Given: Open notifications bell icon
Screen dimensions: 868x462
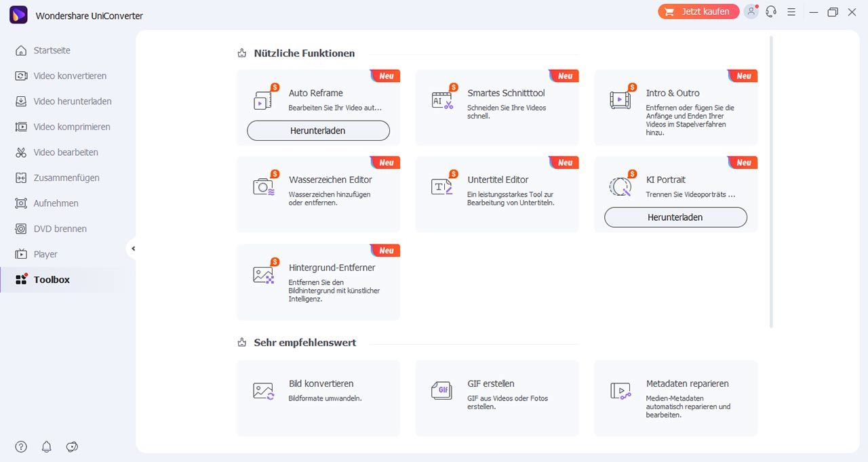Looking at the screenshot, I should (47, 446).
